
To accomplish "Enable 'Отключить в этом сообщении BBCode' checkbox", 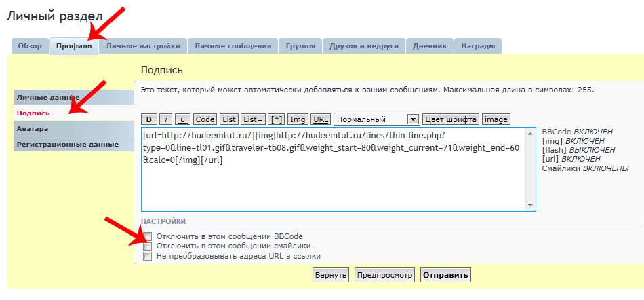I will pos(147,236).
